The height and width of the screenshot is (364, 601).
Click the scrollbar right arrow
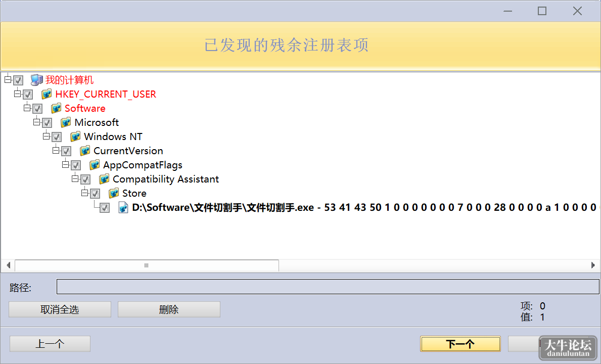tap(593, 265)
